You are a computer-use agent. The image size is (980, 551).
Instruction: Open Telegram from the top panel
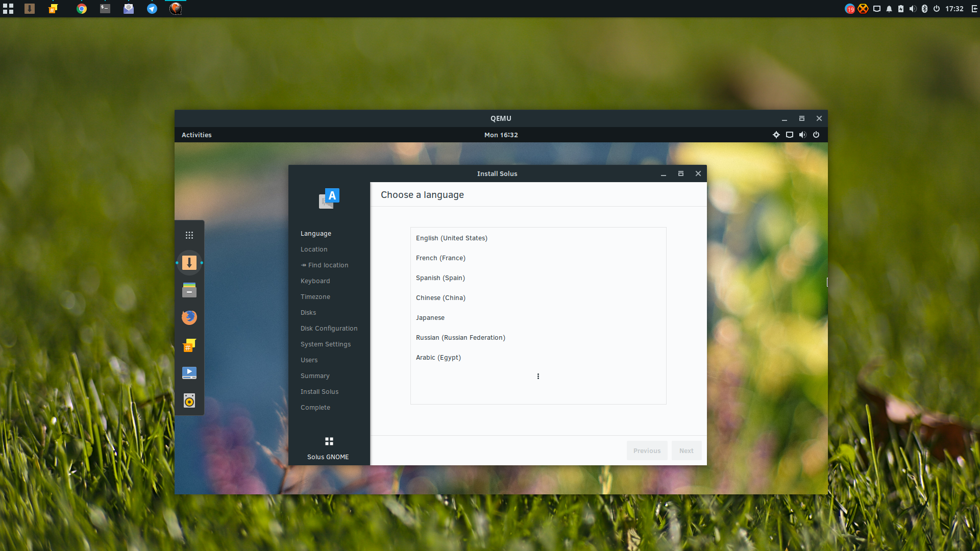point(152,9)
